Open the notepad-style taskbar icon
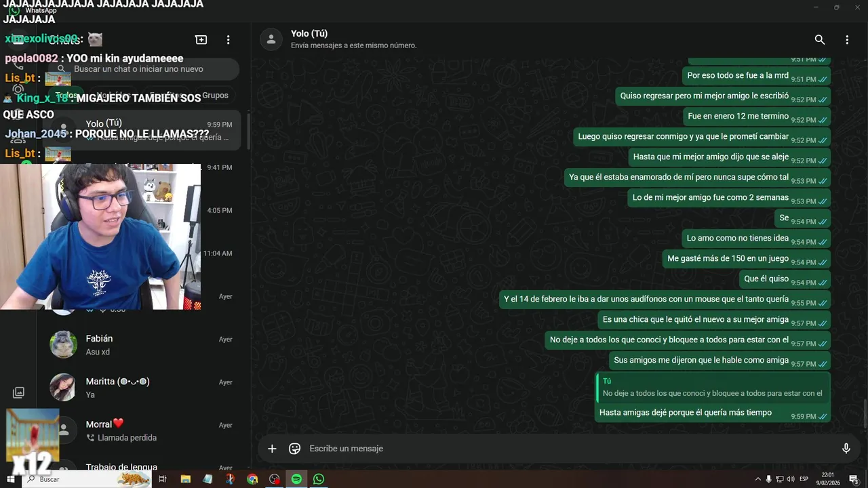Image resolution: width=868 pixels, height=488 pixels. pyautogui.click(x=208, y=479)
